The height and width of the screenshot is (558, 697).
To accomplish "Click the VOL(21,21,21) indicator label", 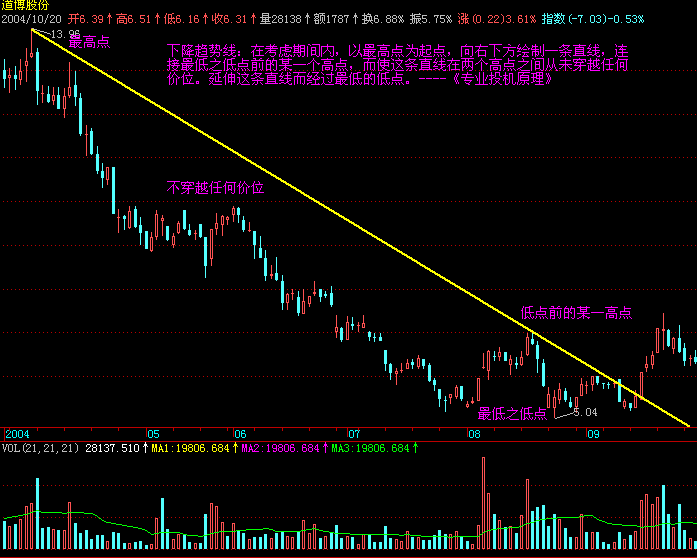I will 40,448.
